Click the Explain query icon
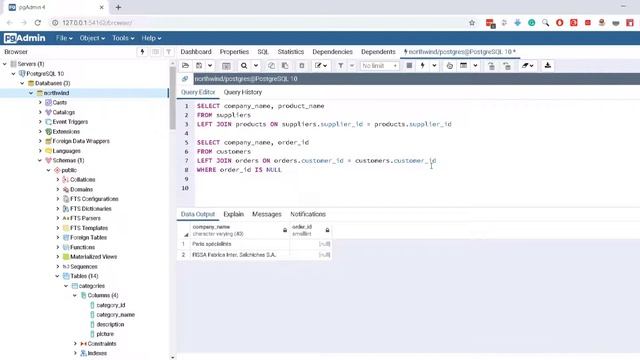640x360 pixels. click(449, 66)
